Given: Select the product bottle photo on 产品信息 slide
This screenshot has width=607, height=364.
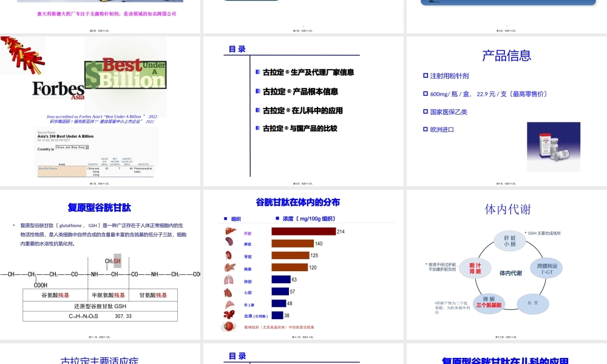Looking at the screenshot, I should [553, 146].
